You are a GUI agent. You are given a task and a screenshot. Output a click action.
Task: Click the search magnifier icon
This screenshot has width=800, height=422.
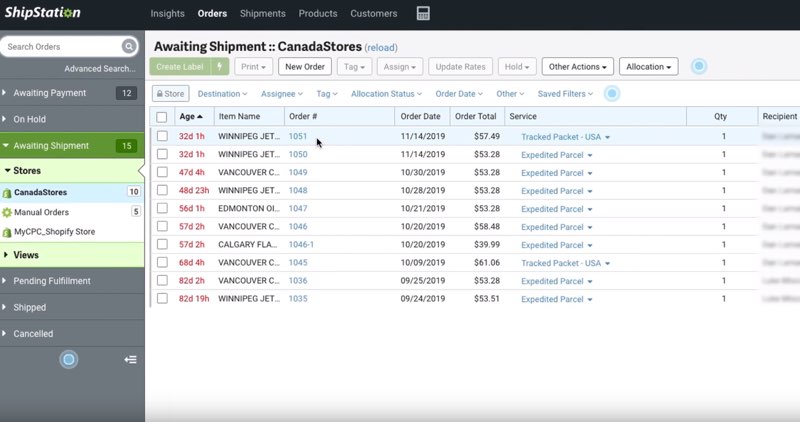[x=129, y=46]
